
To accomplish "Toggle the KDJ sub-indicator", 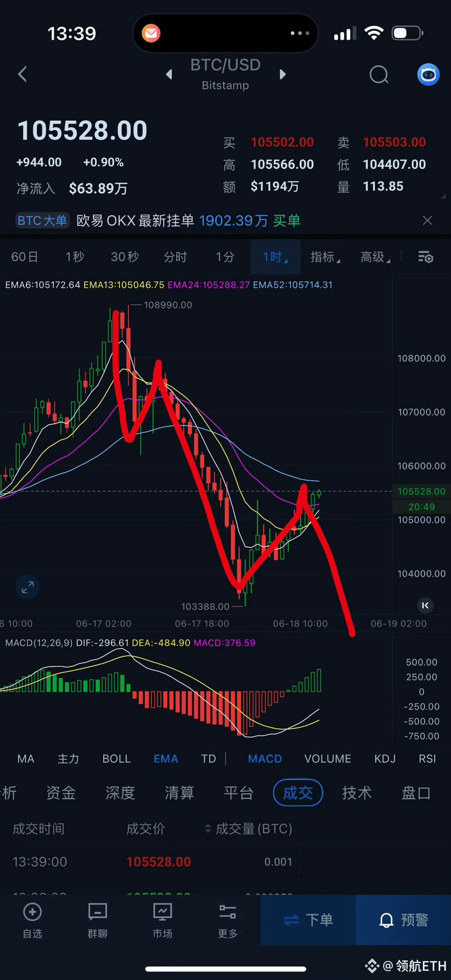I will point(385,759).
